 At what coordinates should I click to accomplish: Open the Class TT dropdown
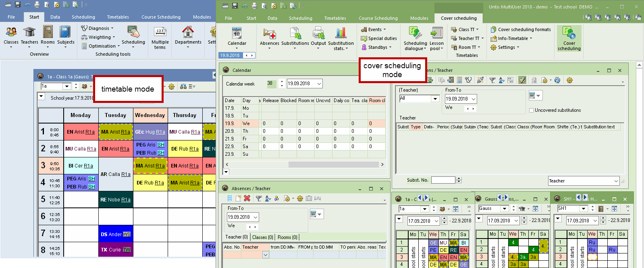click(x=465, y=29)
